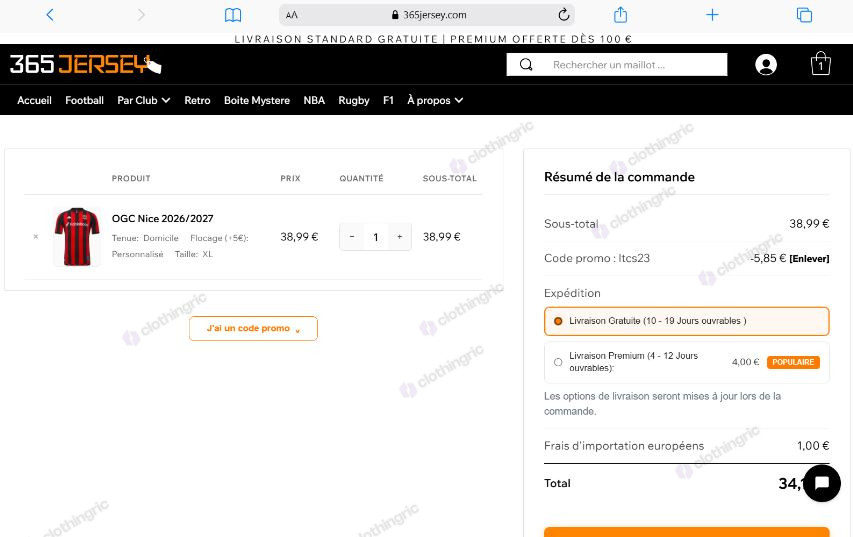Open a new tab with plus icon
Image resolution: width=853 pixels, height=537 pixels.
[712, 15]
